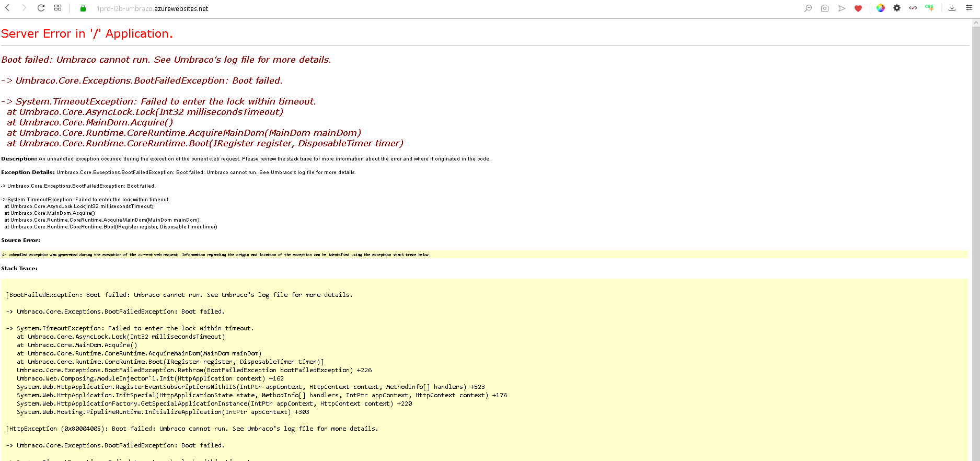The image size is (980, 461).
Task: Click the red 'Boot failed: Umbraco cannot run' message
Action: [166, 60]
